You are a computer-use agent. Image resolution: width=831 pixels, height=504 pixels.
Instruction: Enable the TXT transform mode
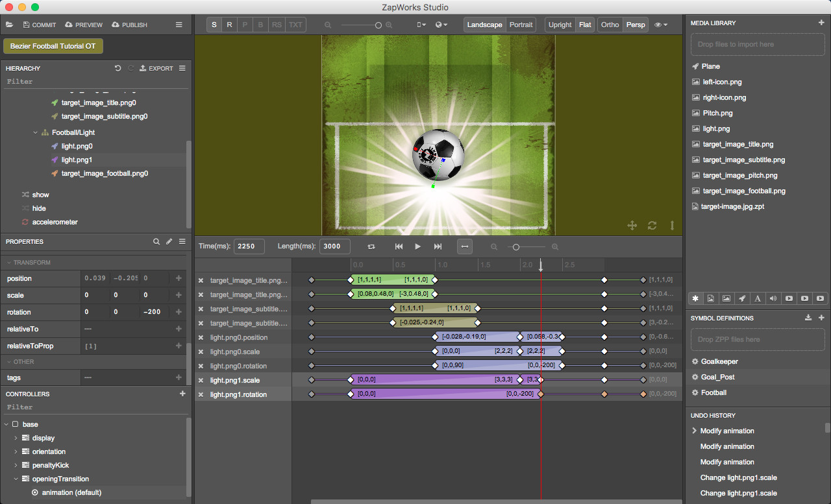(x=295, y=24)
